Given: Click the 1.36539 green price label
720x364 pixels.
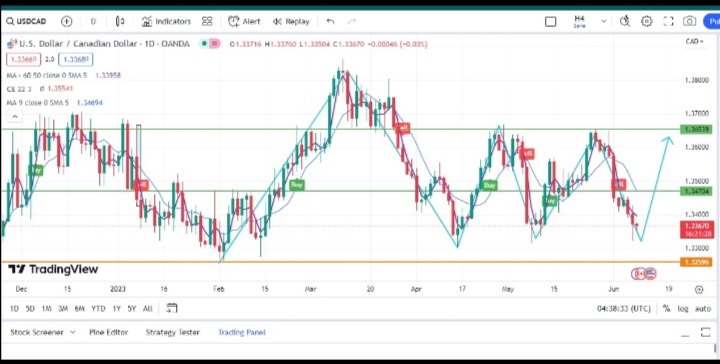Looking at the screenshot, I should click(697, 129).
